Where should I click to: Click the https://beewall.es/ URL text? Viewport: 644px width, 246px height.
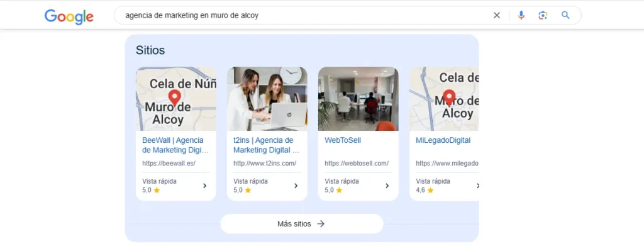(169, 163)
